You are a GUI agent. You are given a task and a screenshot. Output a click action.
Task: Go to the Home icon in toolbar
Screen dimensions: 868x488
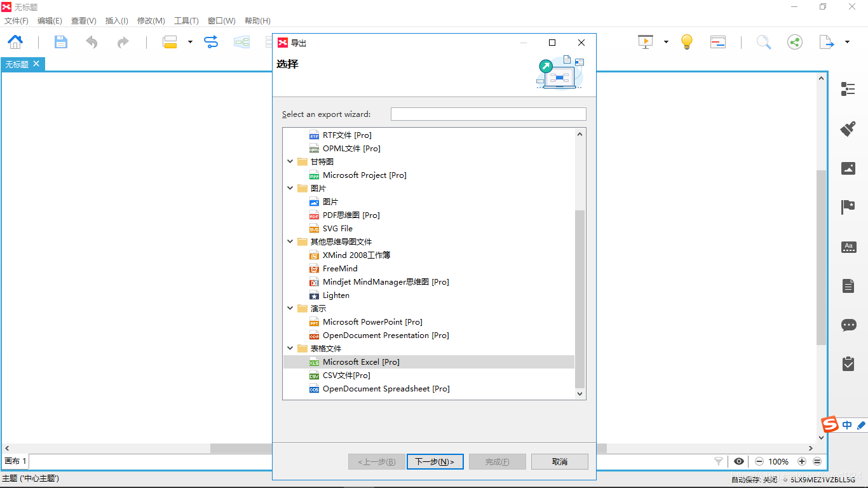[x=15, y=42]
